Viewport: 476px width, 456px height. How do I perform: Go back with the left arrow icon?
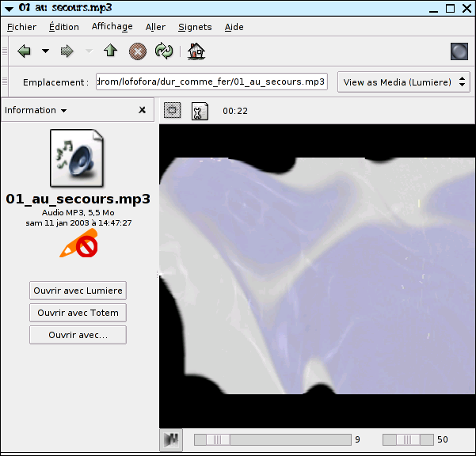pos(25,51)
